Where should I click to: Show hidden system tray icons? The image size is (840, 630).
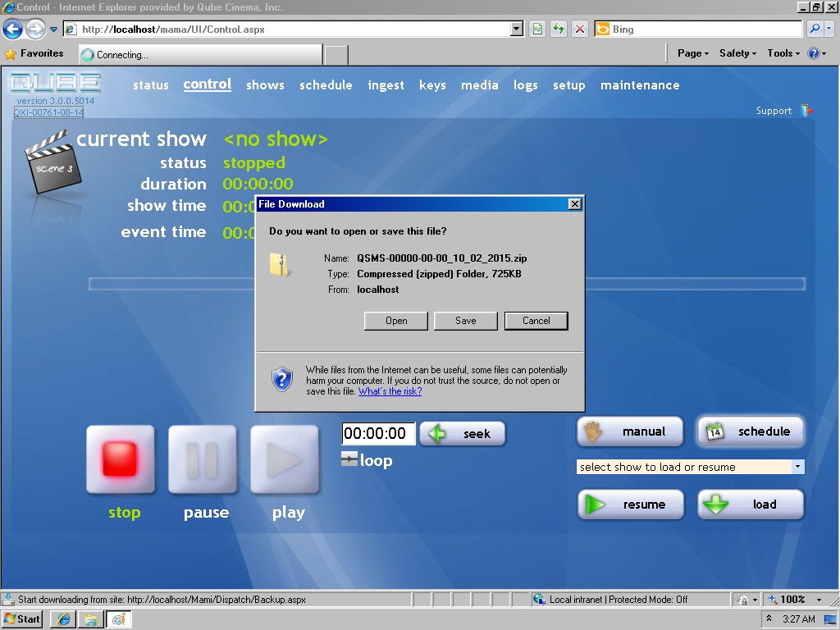[x=769, y=619]
